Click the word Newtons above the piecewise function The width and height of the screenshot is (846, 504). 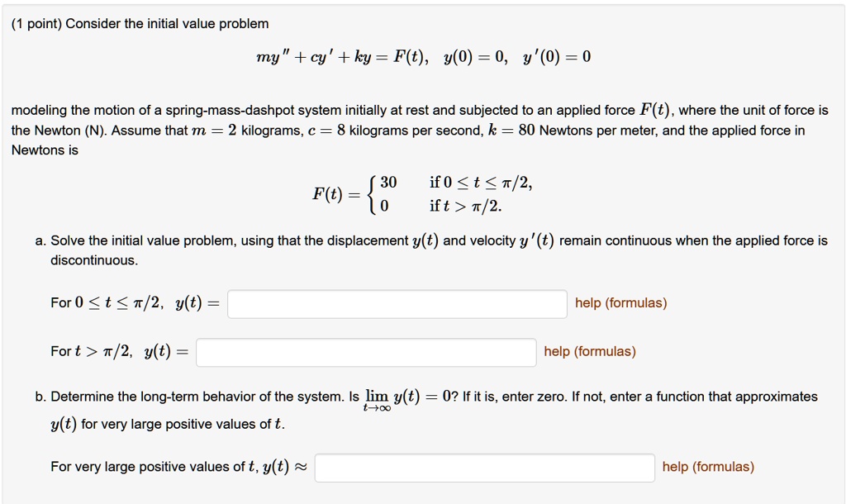pyautogui.click(x=33, y=150)
